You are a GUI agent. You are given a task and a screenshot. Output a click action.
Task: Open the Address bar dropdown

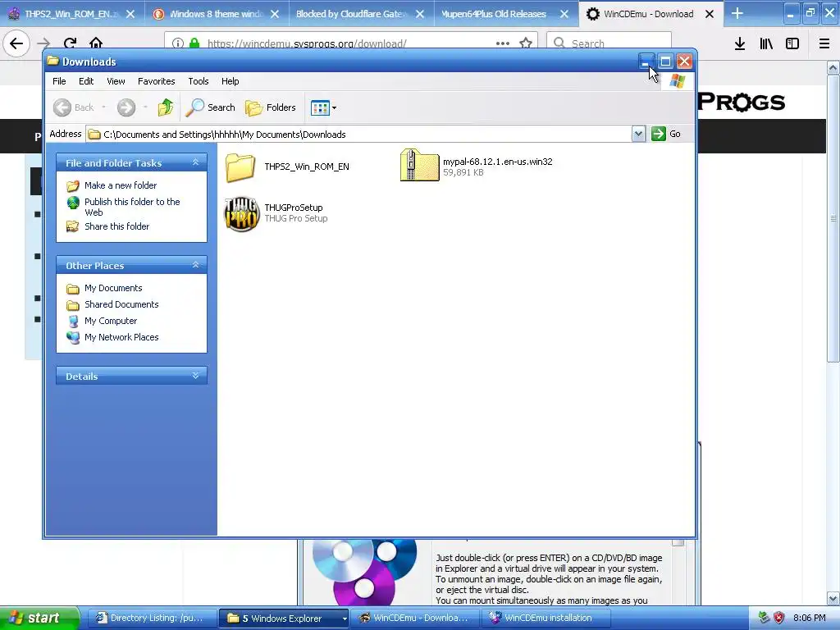[x=638, y=134]
